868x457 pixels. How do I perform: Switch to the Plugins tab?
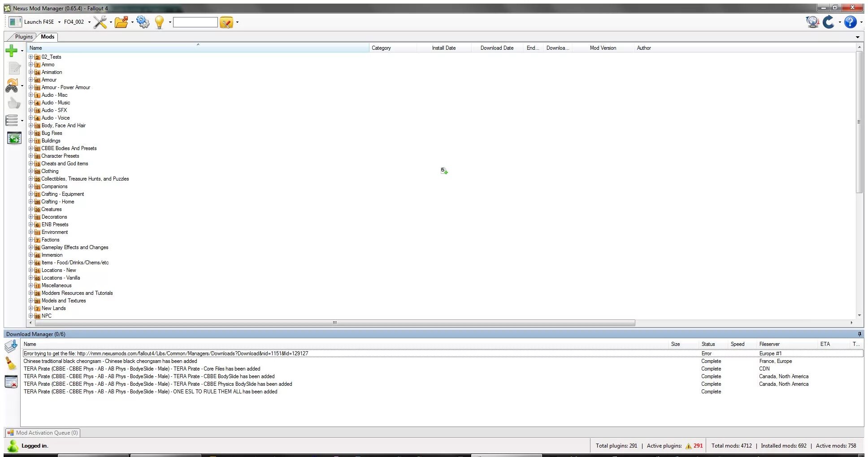[x=24, y=37]
